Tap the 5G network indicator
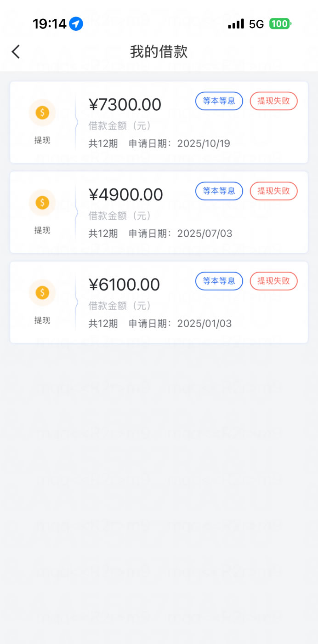 (x=256, y=24)
